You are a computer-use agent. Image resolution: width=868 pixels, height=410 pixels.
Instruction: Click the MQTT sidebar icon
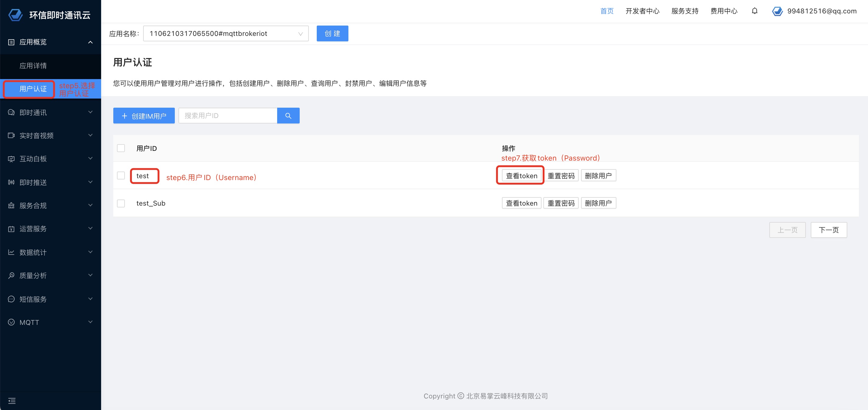tap(11, 322)
